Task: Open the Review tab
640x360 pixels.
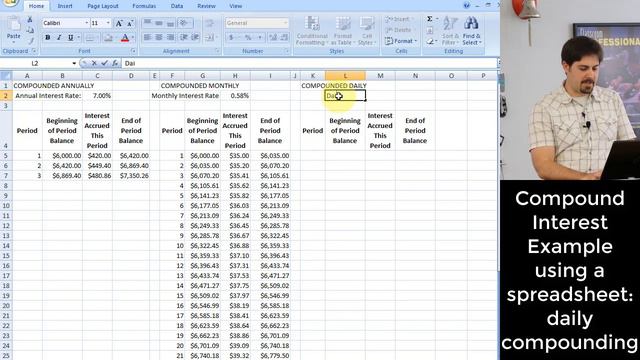Action: 207,6
